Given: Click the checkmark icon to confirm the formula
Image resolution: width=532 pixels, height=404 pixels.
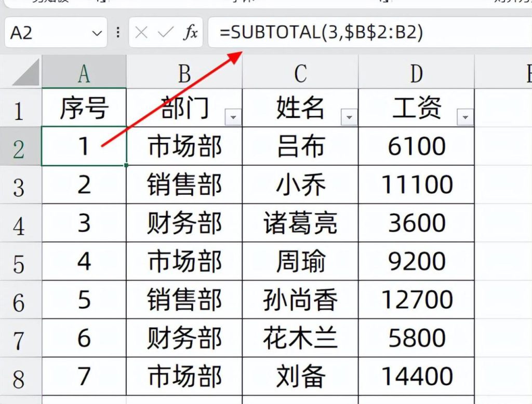Looking at the screenshot, I should tap(165, 33).
